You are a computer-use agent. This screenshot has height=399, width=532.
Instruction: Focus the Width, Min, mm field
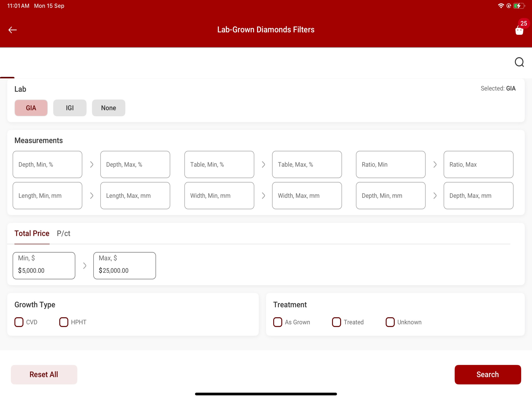coord(219,195)
